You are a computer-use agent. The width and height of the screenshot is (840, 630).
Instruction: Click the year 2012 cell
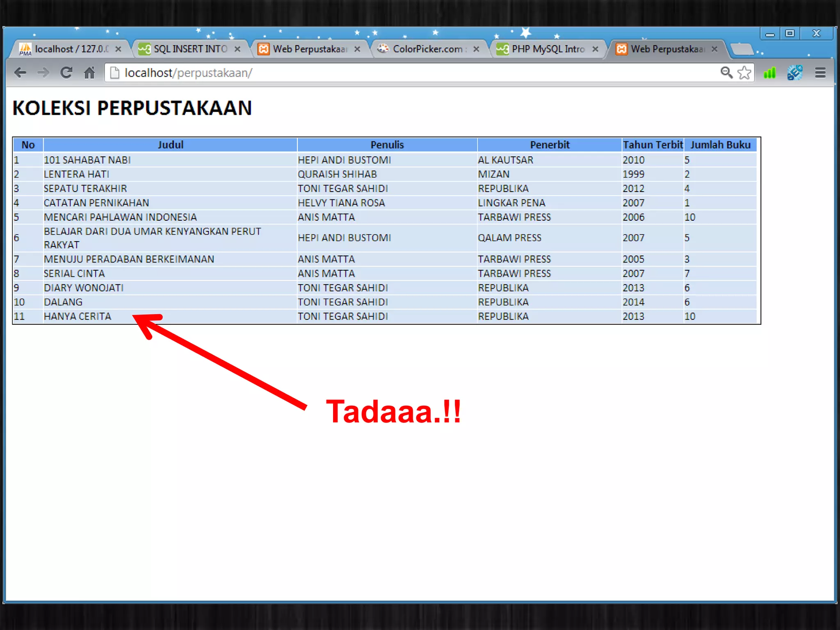pyautogui.click(x=653, y=189)
